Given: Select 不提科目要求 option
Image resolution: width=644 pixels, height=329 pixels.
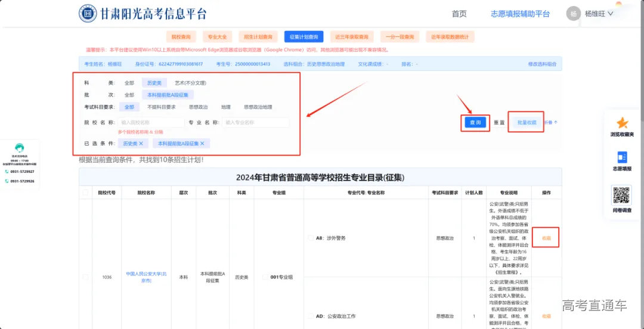Looking at the screenshot, I should [162, 107].
